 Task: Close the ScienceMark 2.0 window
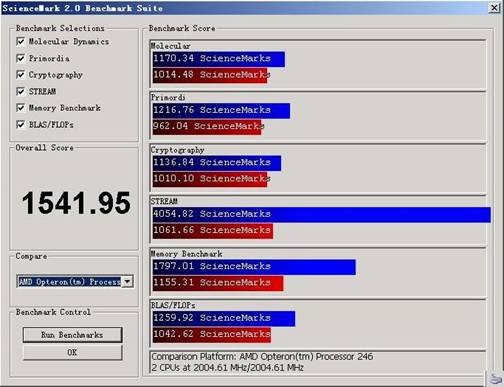pyautogui.click(x=494, y=8)
